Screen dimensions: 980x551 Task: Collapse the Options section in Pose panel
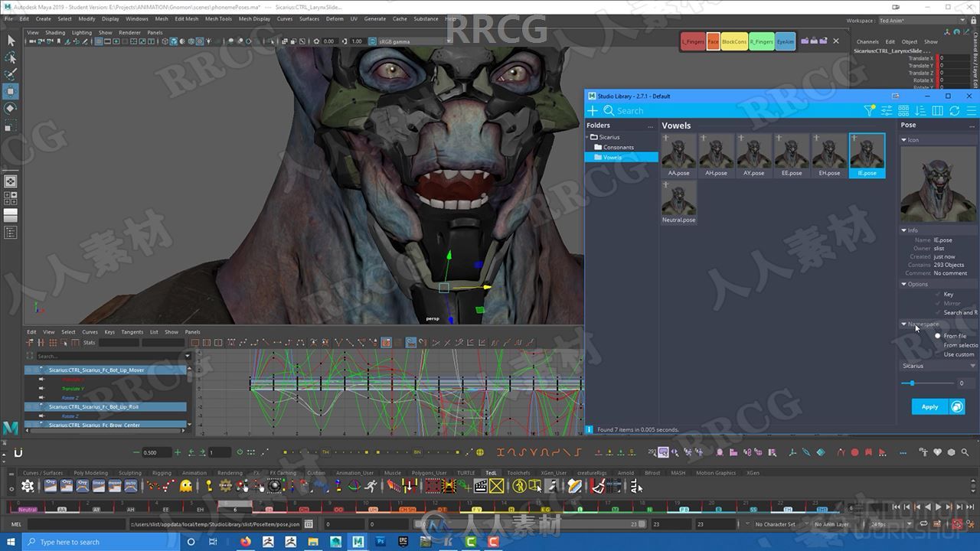click(903, 284)
